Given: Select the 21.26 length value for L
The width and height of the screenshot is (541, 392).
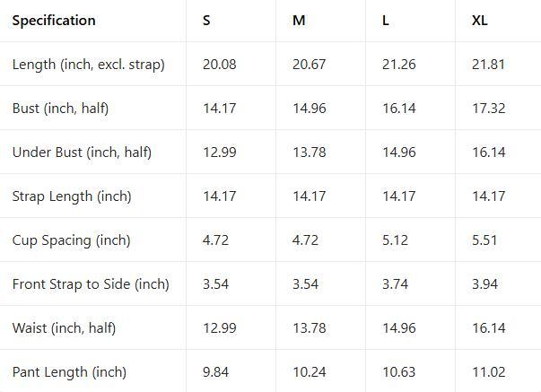Looking at the screenshot, I should click(x=399, y=65).
